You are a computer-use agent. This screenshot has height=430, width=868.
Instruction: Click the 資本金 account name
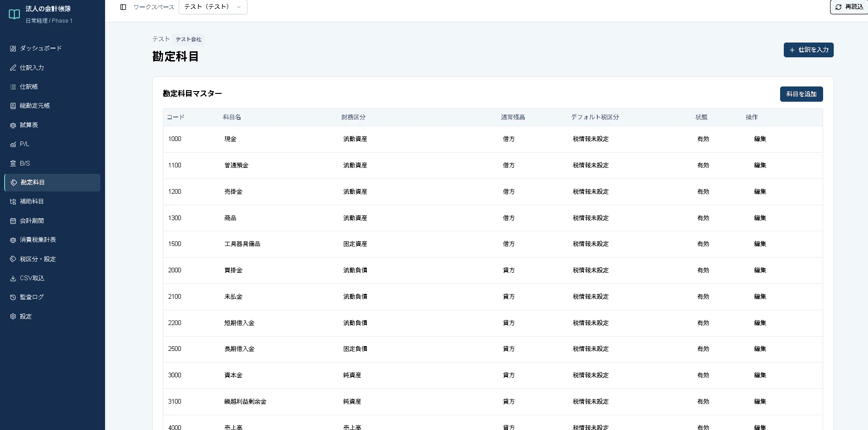coord(233,375)
